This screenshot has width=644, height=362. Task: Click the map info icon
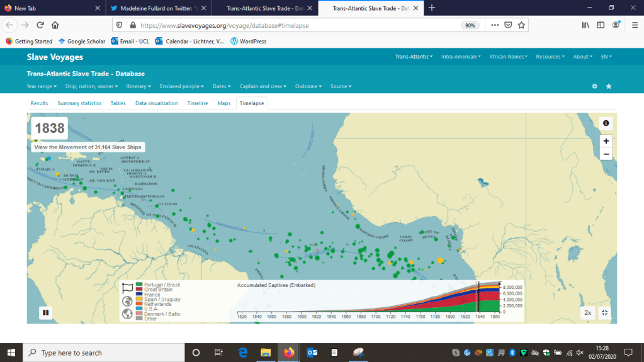[606, 123]
